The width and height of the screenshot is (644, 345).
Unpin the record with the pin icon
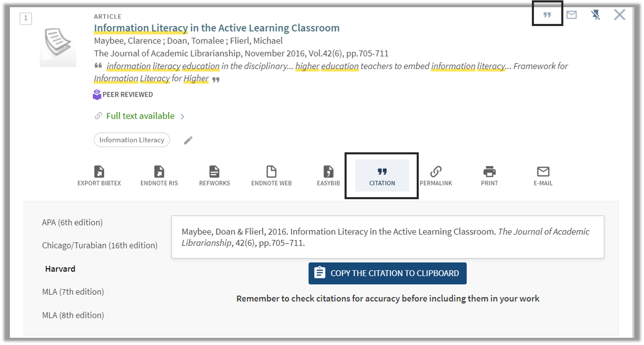tap(595, 15)
